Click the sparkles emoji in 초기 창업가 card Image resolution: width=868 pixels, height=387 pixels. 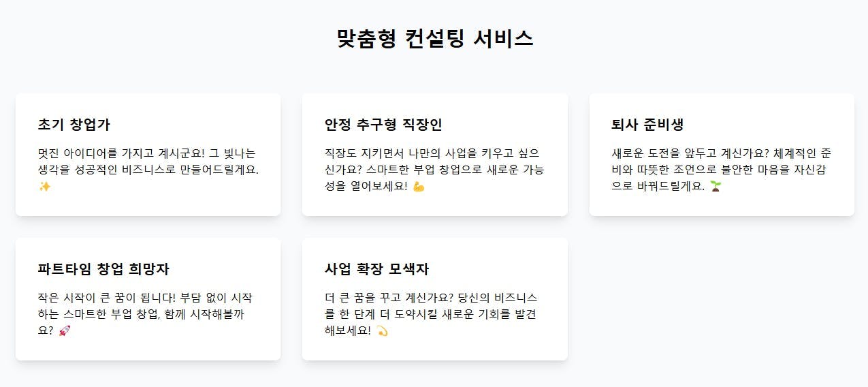tap(45, 186)
